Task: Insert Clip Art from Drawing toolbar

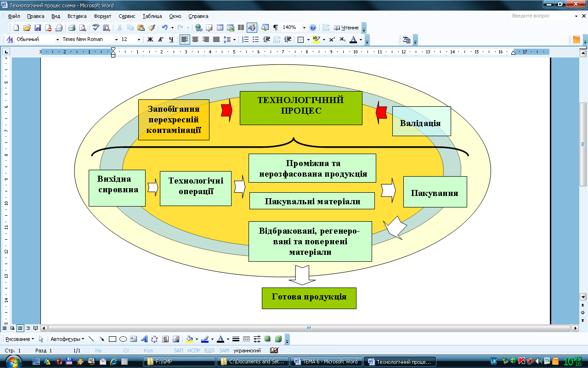Action: tap(165, 339)
